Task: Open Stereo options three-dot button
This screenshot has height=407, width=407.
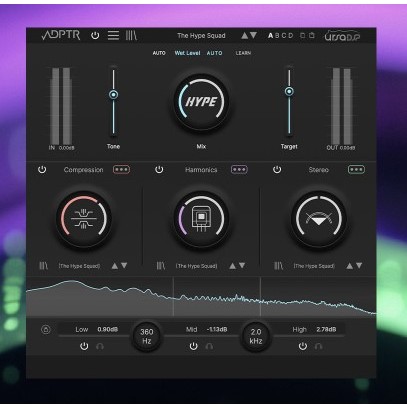Action: [x=356, y=170]
